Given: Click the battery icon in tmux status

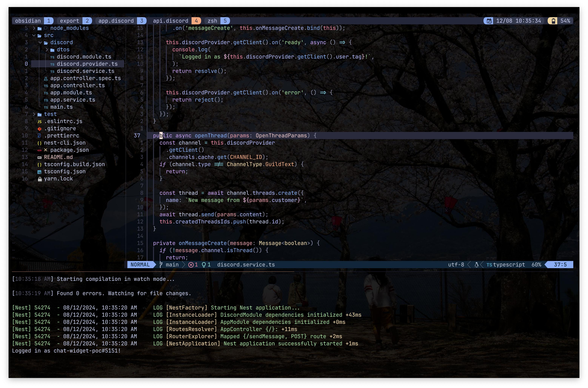Looking at the screenshot, I should click(553, 21).
